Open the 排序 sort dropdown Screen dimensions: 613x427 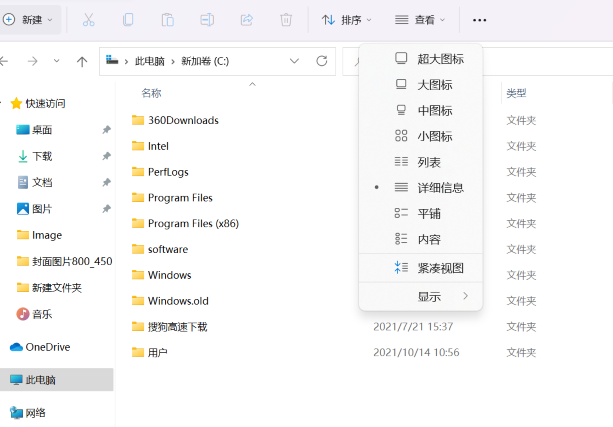coord(346,20)
